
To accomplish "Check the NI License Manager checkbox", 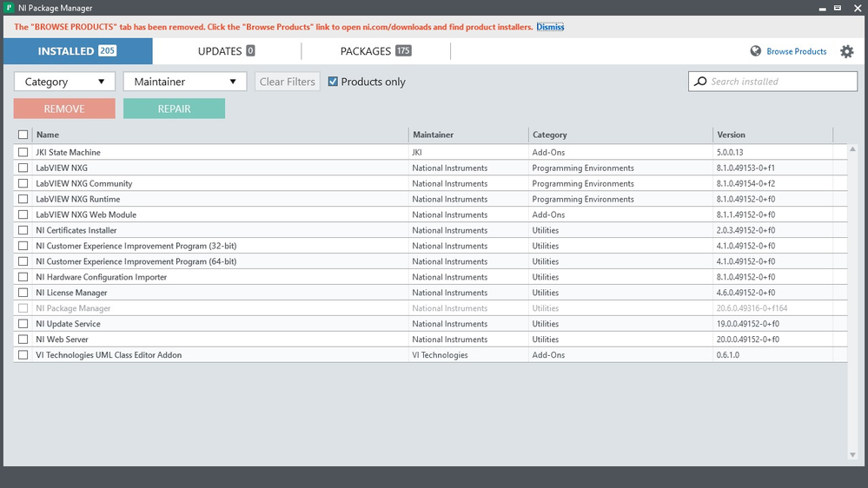I will [x=23, y=293].
